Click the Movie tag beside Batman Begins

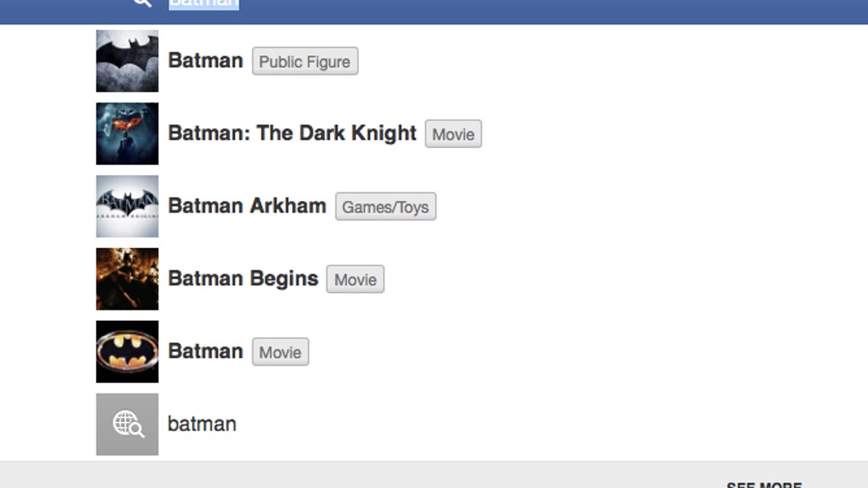(x=355, y=280)
